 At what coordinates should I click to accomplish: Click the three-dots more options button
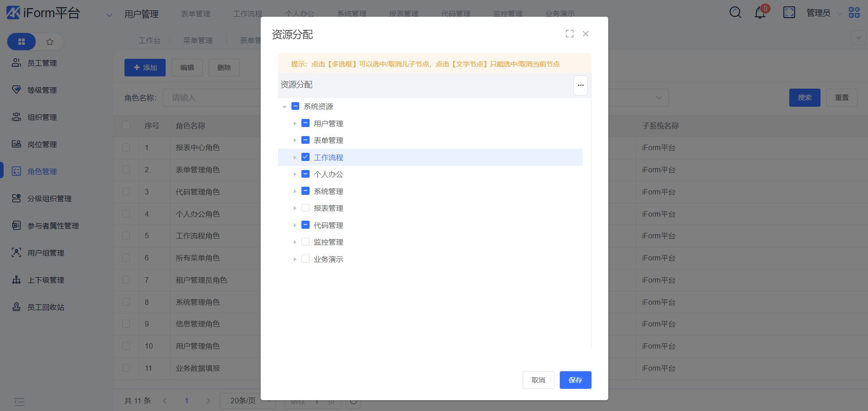point(580,85)
